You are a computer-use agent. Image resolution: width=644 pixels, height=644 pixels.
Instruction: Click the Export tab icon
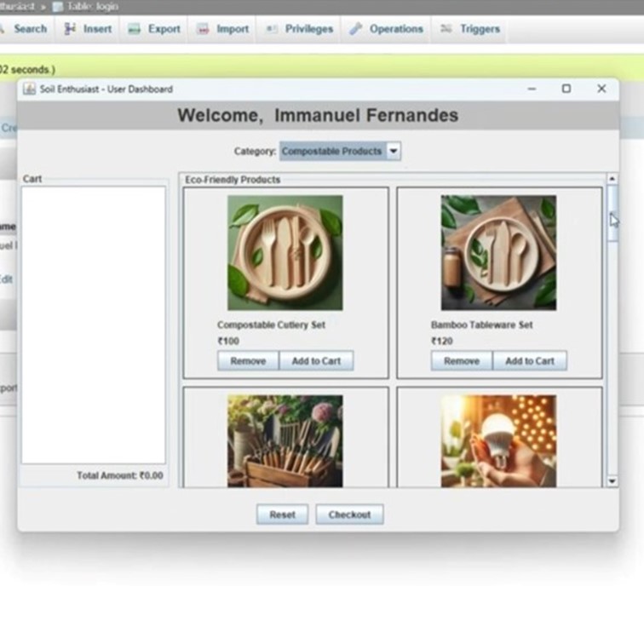tap(134, 29)
